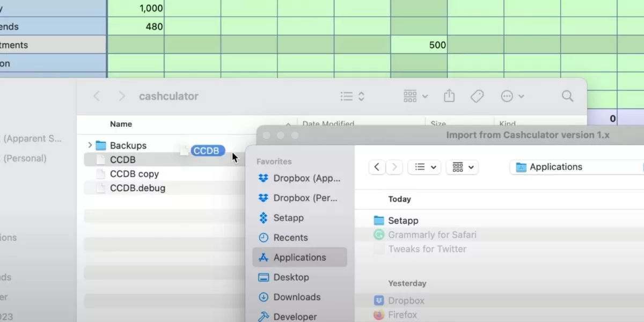Open the list view switcher in cashculator window
The height and width of the screenshot is (322, 644).
pos(353,96)
